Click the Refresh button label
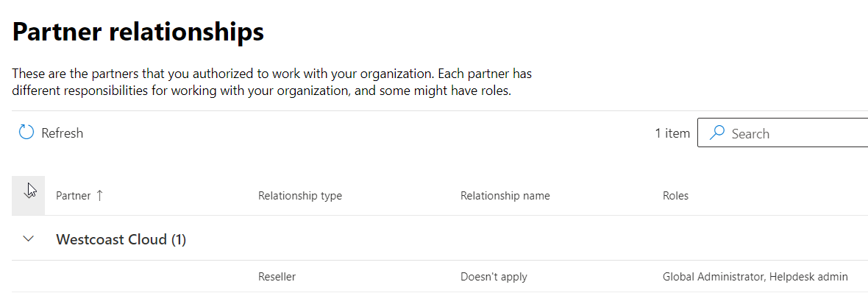This screenshot has width=868, height=293. 62,133
